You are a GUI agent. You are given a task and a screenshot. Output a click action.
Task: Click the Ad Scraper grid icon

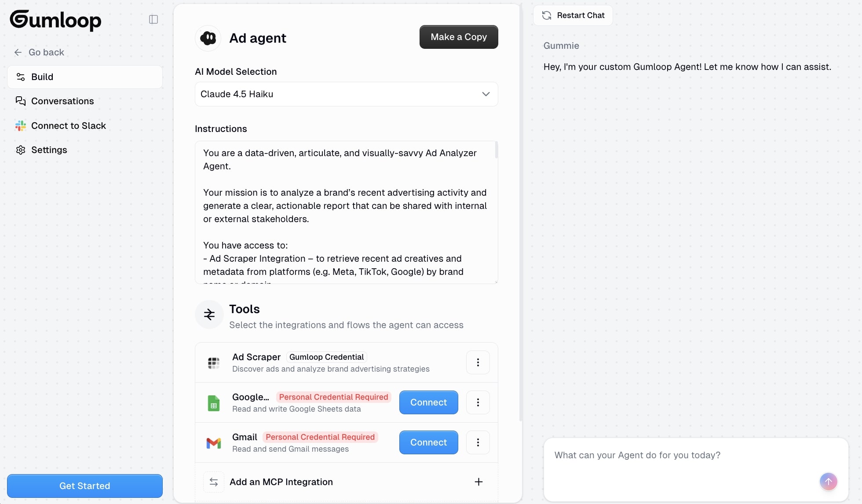[214, 363]
